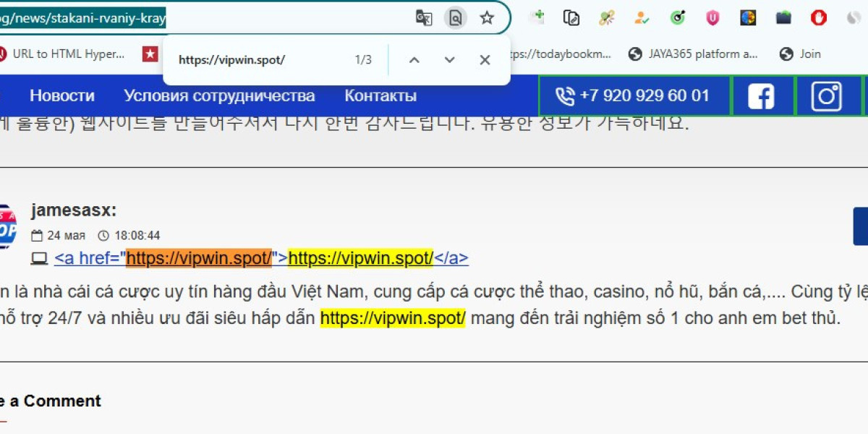Open the todaybookm... bookmark
The image size is (868, 434).
561,54
